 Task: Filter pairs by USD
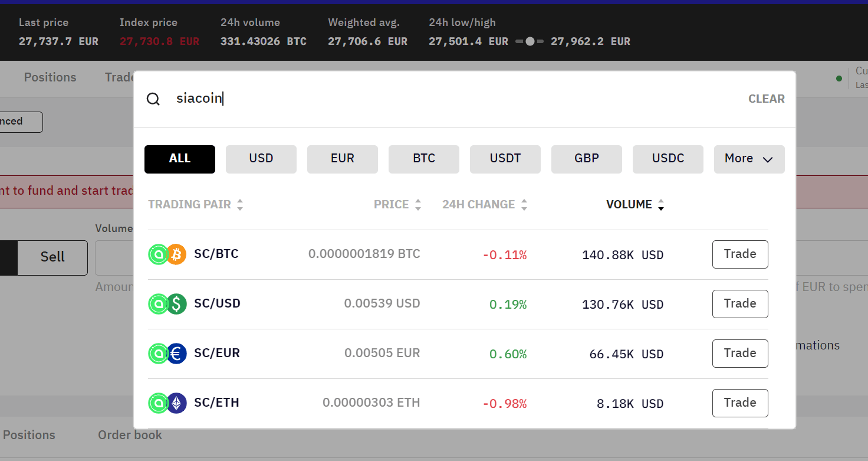coord(261,159)
